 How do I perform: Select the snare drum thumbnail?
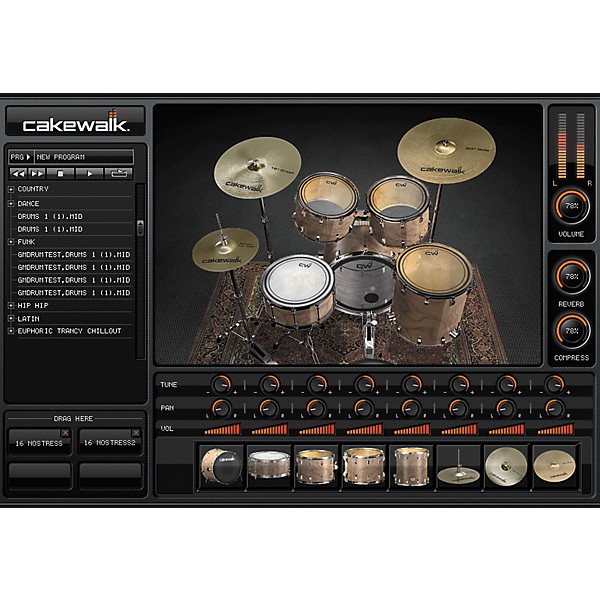click(x=269, y=467)
